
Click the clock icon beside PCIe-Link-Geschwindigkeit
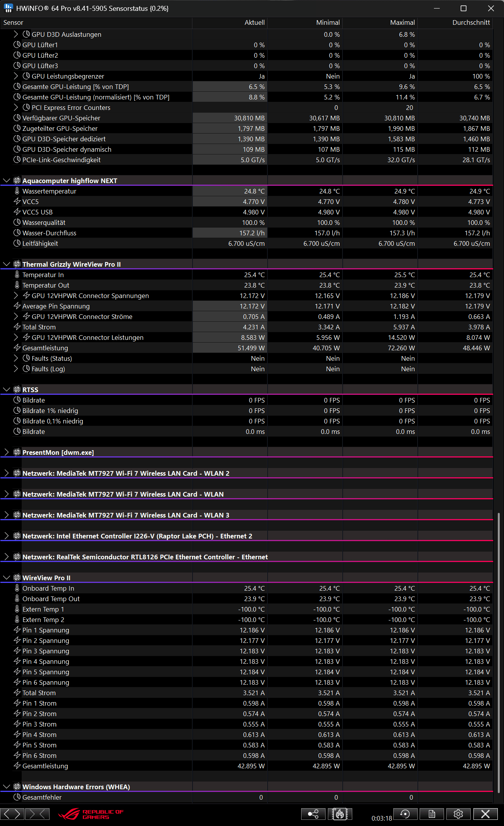[x=17, y=159]
